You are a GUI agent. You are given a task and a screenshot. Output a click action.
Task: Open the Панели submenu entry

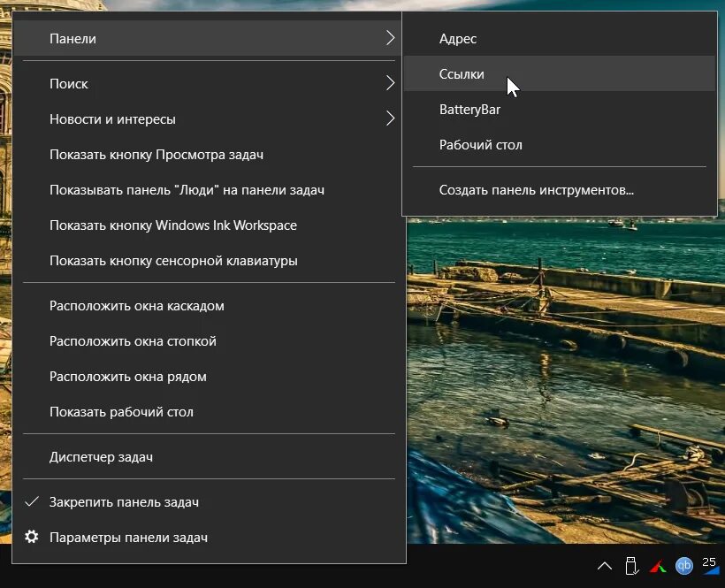point(208,38)
